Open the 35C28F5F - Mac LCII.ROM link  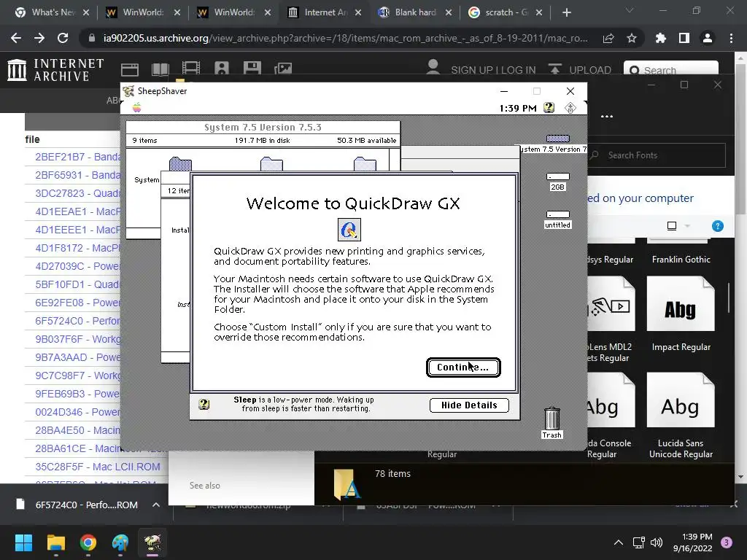(98, 467)
